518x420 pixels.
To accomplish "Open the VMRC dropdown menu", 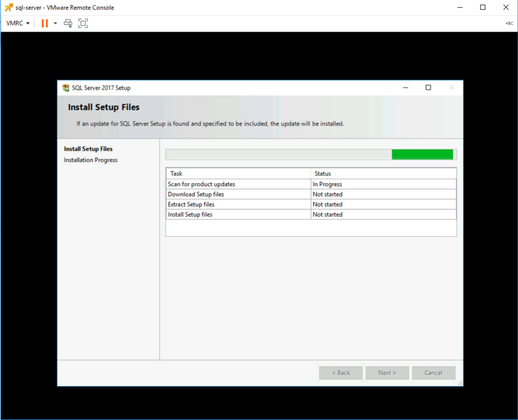I will (18, 23).
